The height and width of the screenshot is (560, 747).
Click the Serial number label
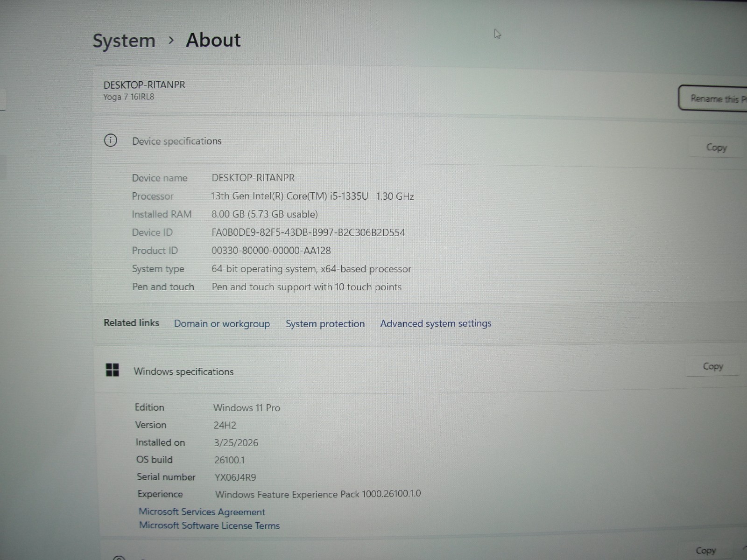click(166, 477)
